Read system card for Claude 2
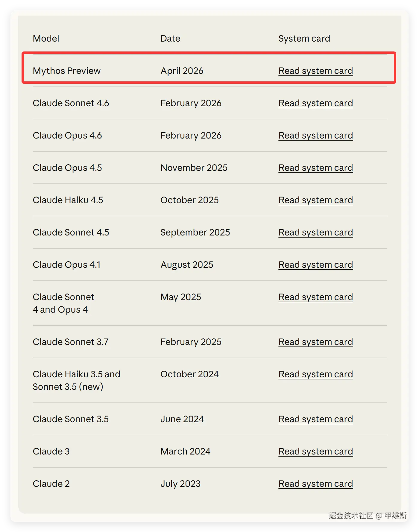The image size is (419, 532). tap(315, 484)
